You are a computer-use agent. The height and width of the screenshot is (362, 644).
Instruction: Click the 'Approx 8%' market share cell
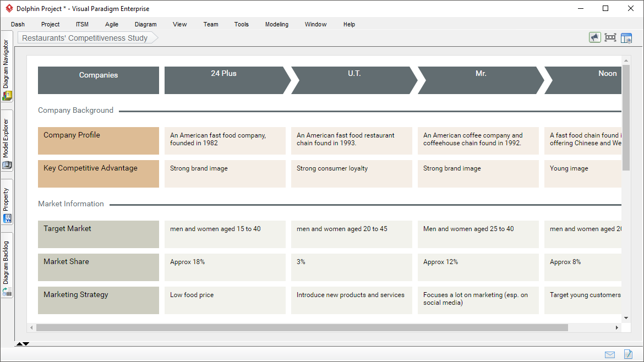point(583,267)
